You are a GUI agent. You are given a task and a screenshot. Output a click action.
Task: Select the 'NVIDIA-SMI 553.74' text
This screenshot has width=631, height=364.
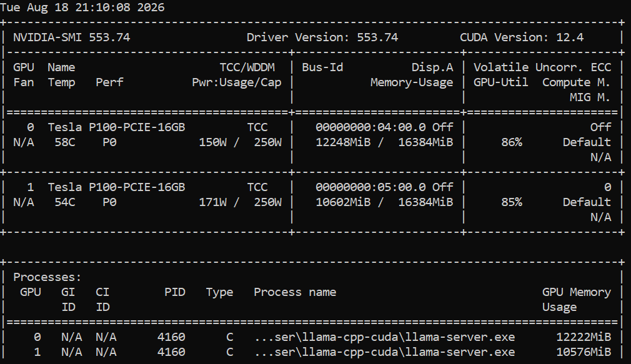click(x=72, y=37)
